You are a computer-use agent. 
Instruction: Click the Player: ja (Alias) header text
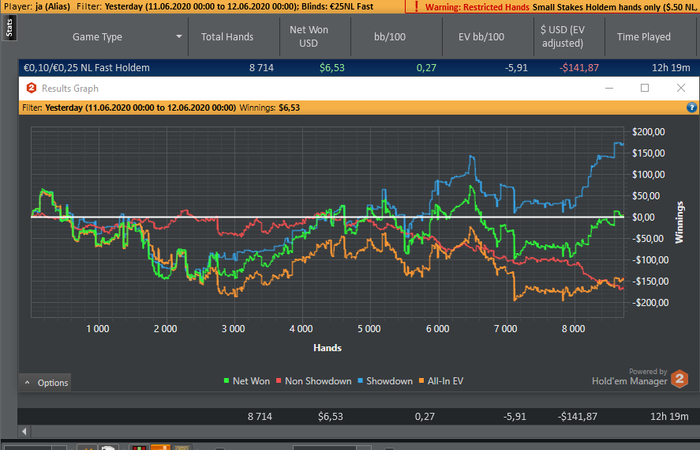click(x=37, y=7)
